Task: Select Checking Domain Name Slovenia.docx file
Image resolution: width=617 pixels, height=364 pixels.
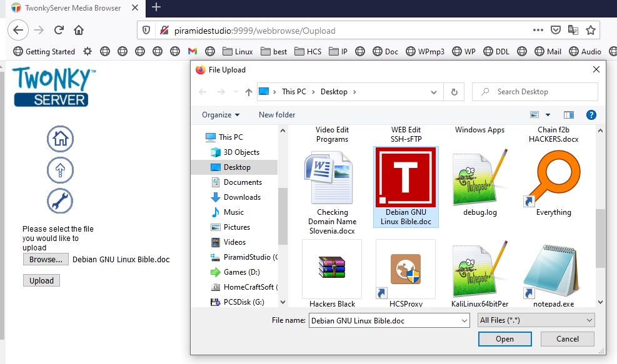Action: 332,192
